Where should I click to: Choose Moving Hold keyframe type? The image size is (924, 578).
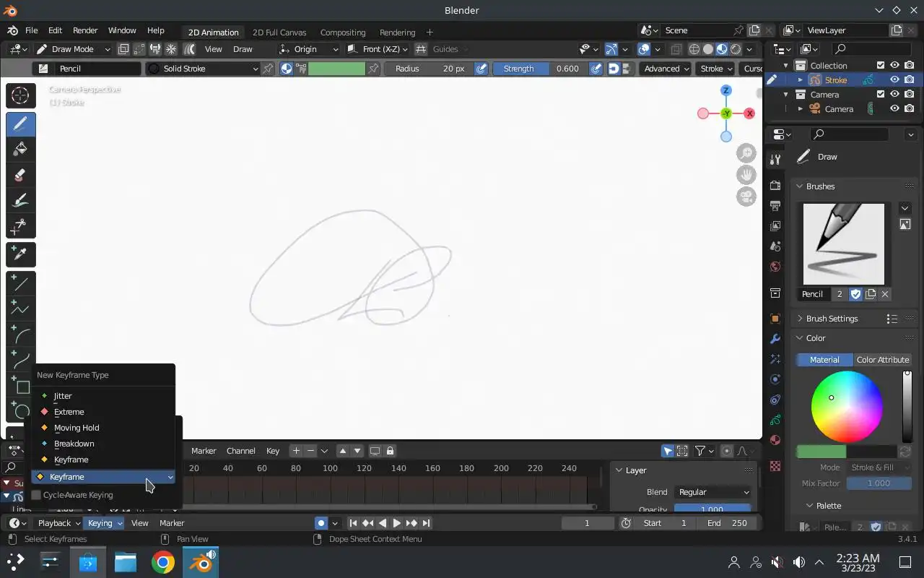point(103,428)
